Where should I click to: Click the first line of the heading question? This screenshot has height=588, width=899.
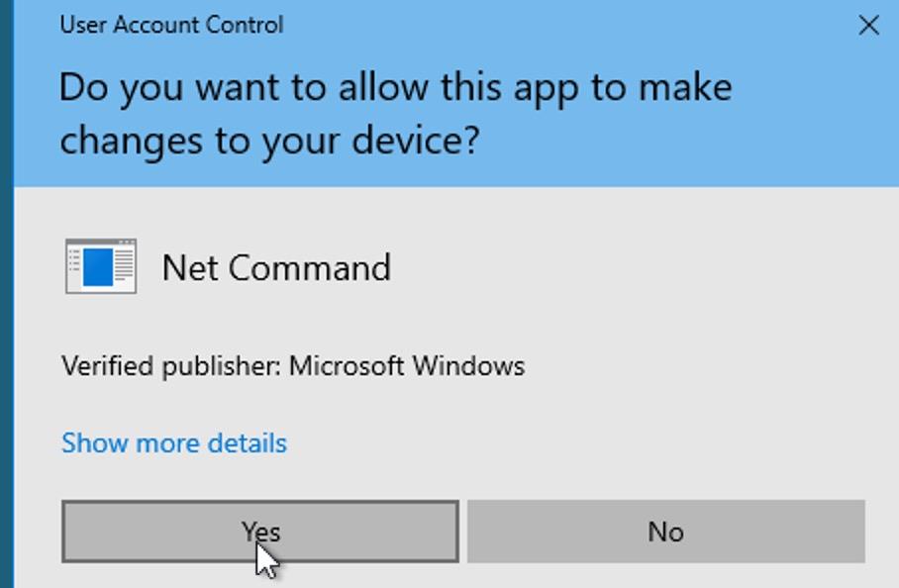(x=395, y=87)
